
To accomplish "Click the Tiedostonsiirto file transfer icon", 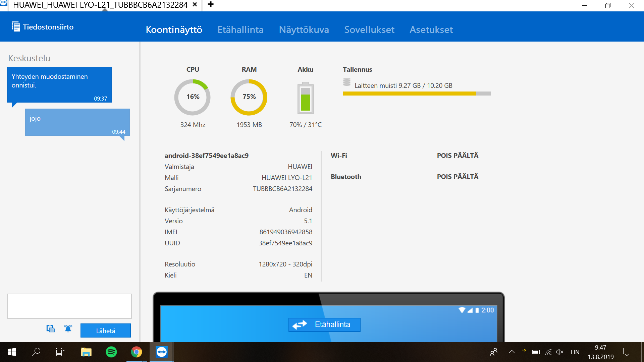I will point(16,26).
